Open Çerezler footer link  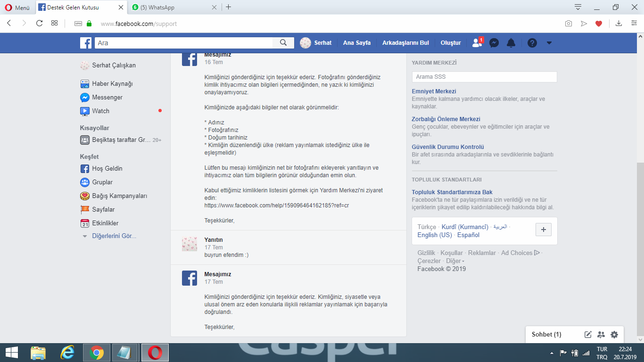pos(429,261)
